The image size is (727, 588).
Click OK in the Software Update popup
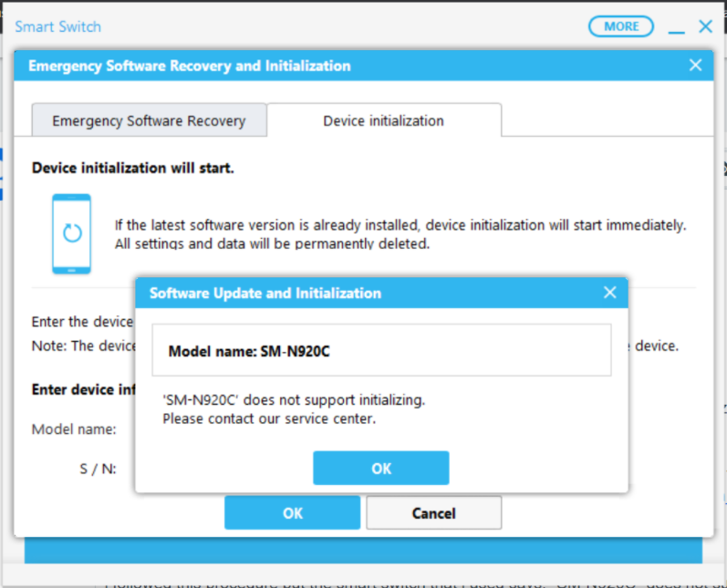(x=380, y=468)
